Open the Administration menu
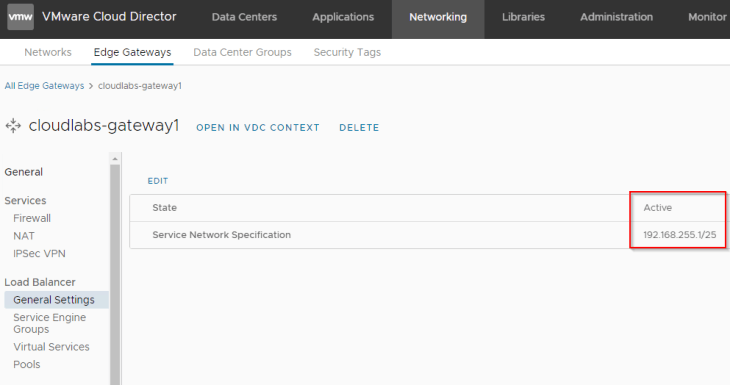The width and height of the screenshot is (730, 385). click(616, 17)
